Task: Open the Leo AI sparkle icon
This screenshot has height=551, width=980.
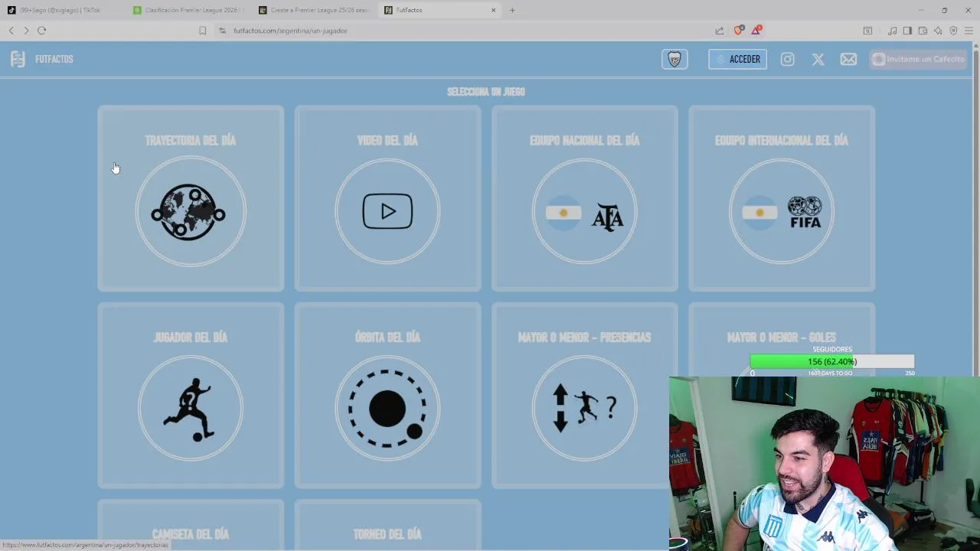Action: (938, 31)
